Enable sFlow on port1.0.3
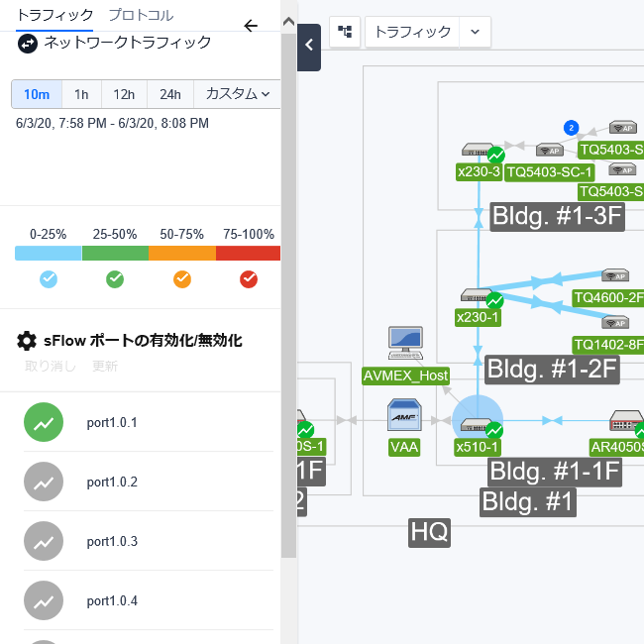This screenshot has height=644, width=644. point(44,541)
